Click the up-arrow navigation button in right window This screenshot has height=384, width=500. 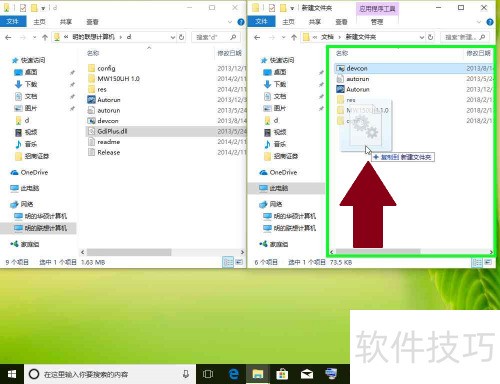(294, 37)
